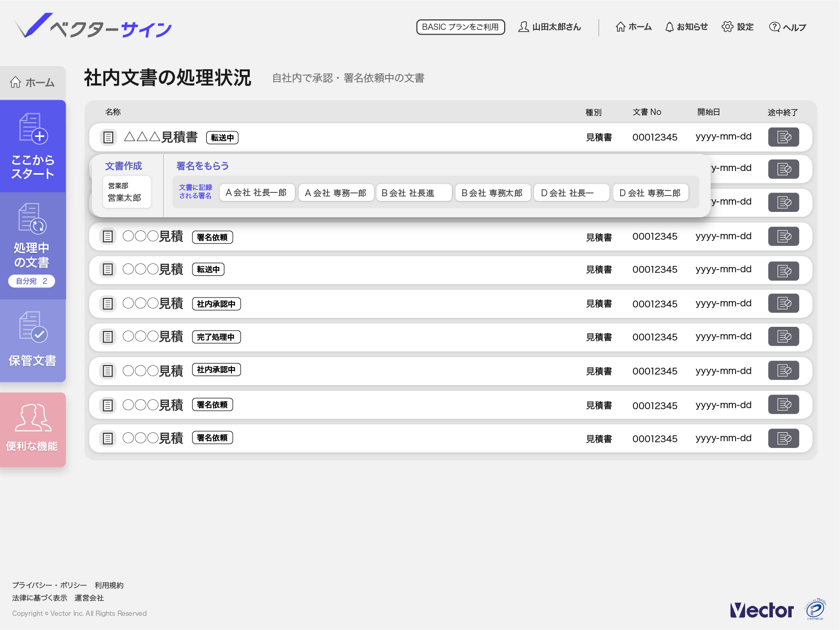Click the Vector footer logo
This screenshot has height=630, width=840.
pos(762,610)
